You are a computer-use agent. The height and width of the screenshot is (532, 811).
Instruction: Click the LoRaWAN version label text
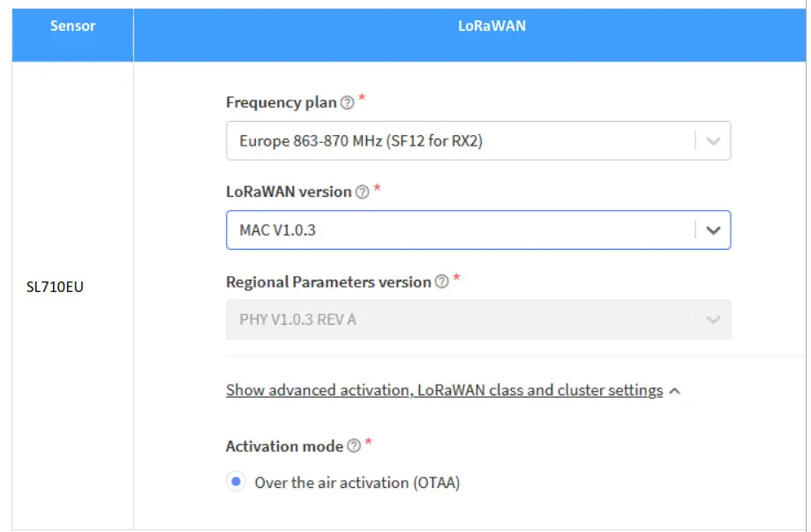(x=289, y=191)
